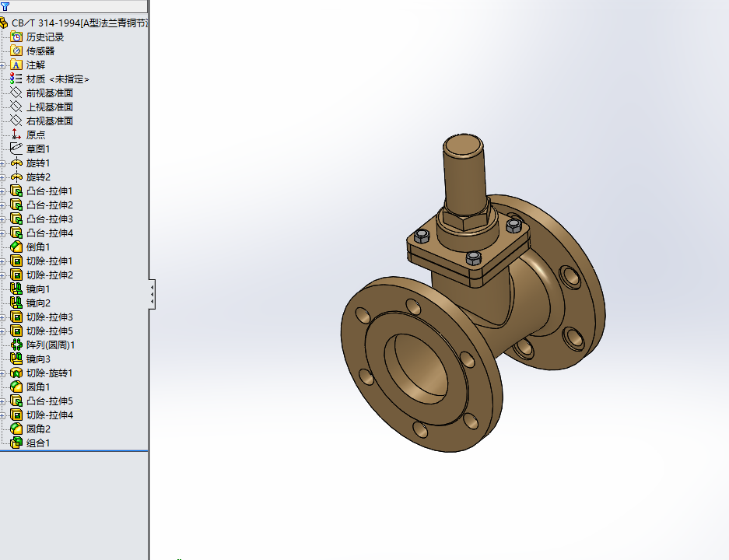Select the CB/T 314-1994 part root icon
This screenshot has width=729, height=560.
(x=4, y=23)
